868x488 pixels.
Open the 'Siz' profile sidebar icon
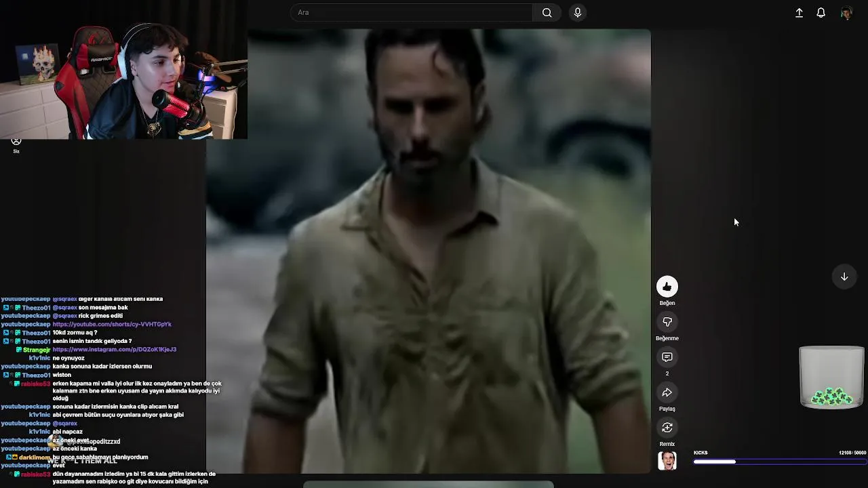click(x=16, y=144)
